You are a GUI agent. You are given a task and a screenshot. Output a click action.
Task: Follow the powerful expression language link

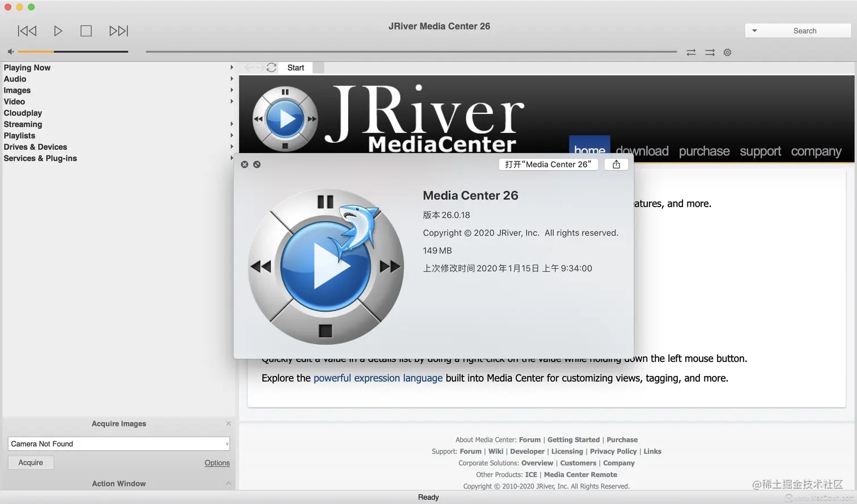(x=378, y=378)
